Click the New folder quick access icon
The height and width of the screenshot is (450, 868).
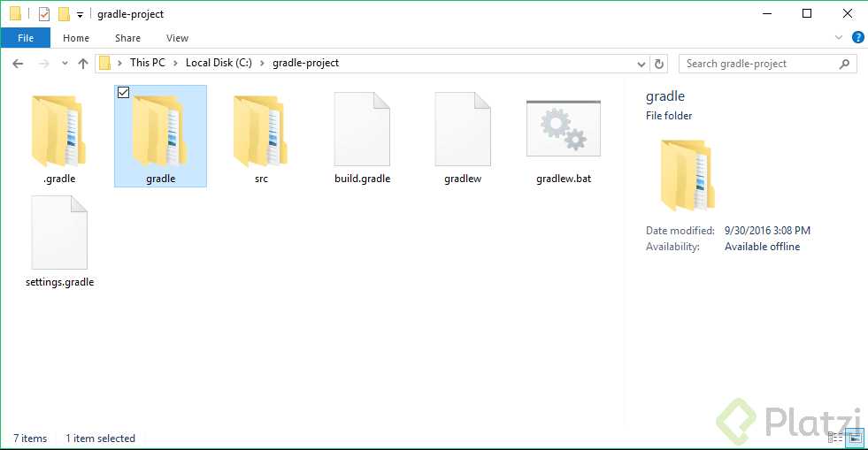pyautogui.click(x=64, y=14)
